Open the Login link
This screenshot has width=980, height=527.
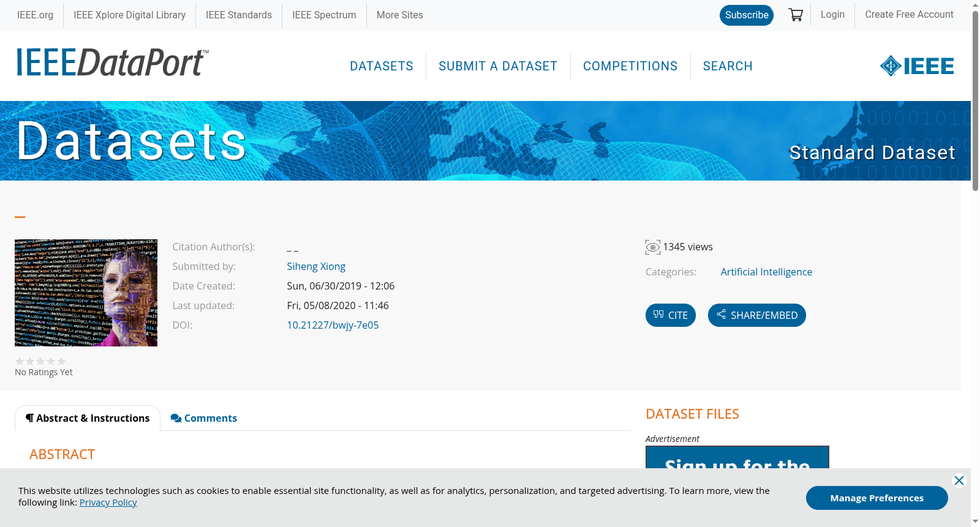[832, 15]
